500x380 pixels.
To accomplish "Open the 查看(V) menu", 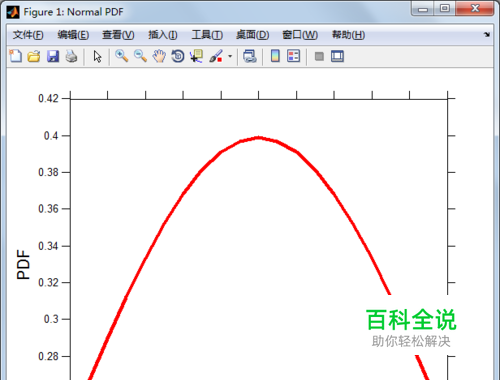I will click(118, 35).
